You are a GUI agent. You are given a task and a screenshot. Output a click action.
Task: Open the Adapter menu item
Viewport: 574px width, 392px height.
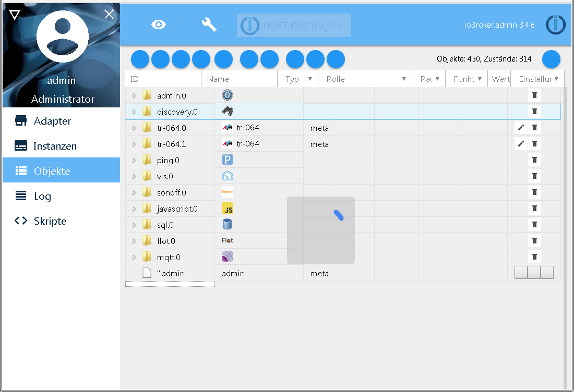61,121
